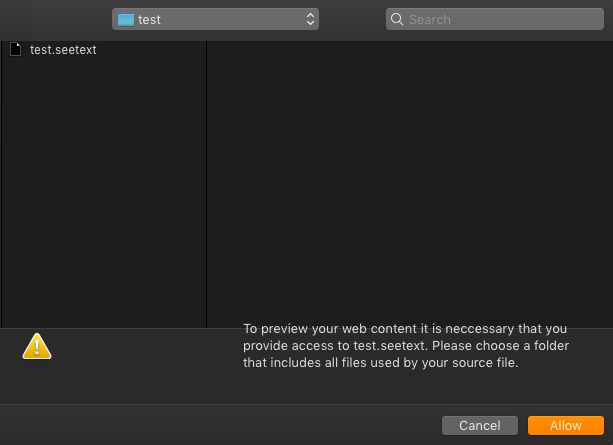The image size is (613, 445).
Task: Select the test.seetext file row
Action: click(104, 50)
